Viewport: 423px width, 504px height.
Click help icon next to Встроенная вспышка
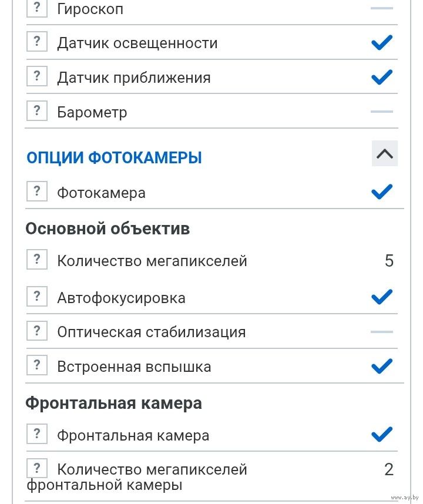(x=37, y=365)
